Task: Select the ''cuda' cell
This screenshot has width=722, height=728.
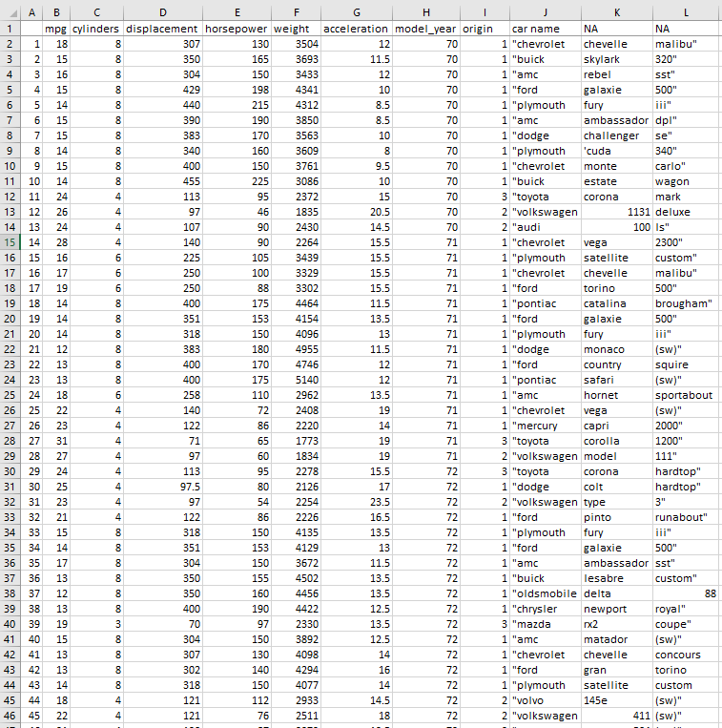Action: coord(617,151)
